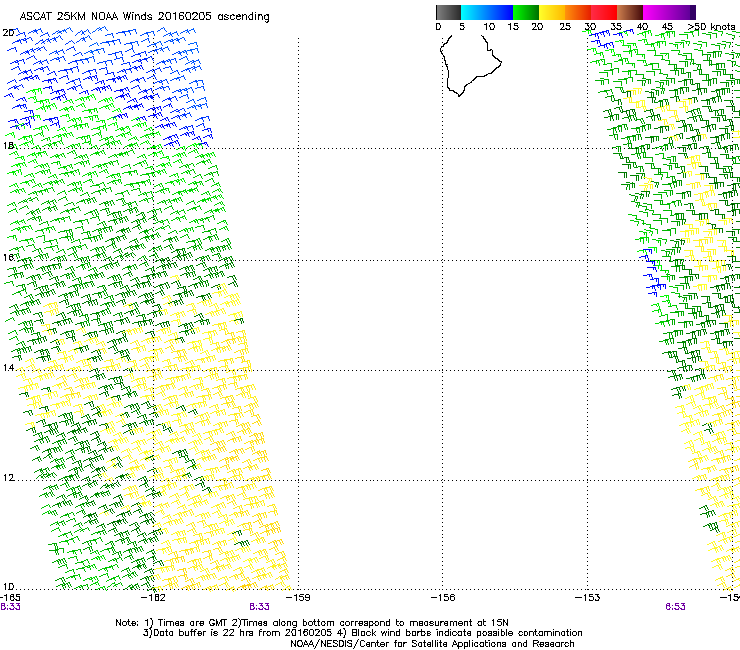
Task: Click the longitude axis label '-156'
Action: point(443,598)
